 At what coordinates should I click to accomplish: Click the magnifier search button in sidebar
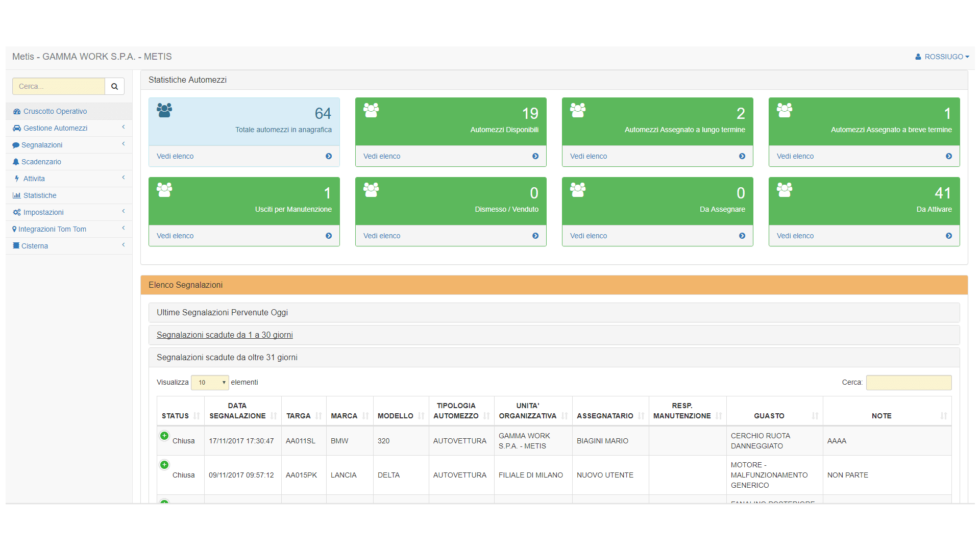point(114,86)
